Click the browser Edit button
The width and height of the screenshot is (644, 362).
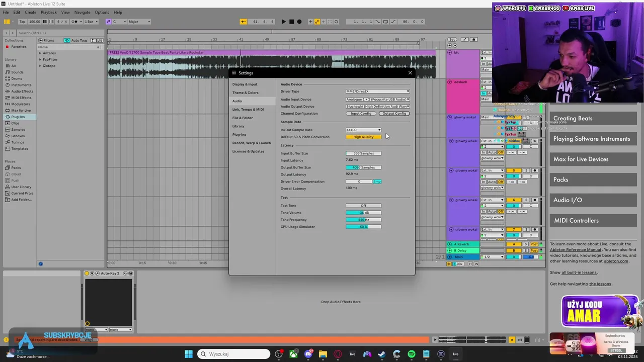97,40
